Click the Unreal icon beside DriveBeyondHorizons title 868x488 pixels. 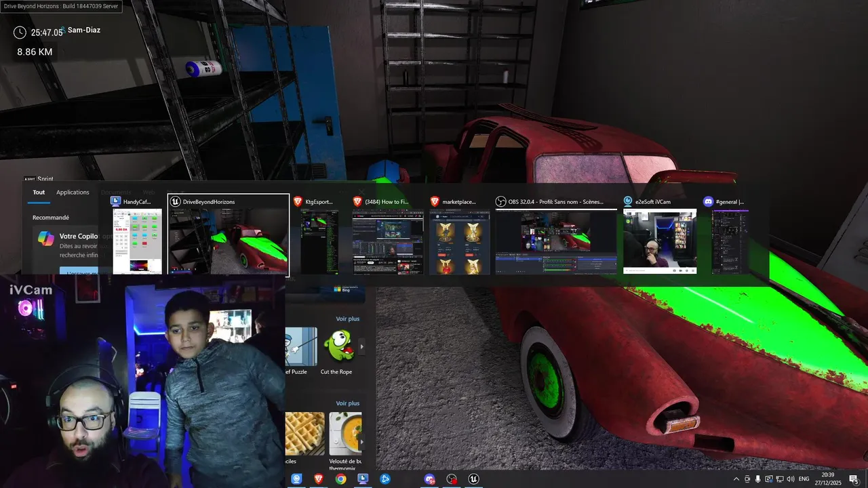click(175, 201)
